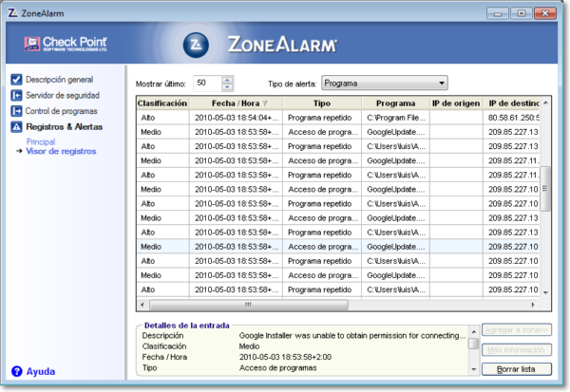The height and width of the screenshot is (392, 570).
Task: Click the Google Installer description text
Action: click(x=352, y=336)
